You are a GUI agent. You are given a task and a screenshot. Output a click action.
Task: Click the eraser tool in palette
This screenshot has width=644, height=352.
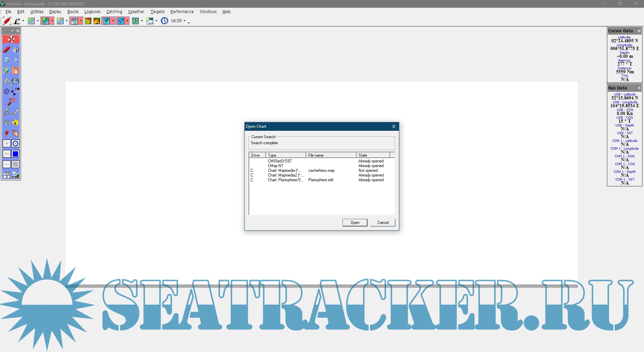click(x=15, y=50)
